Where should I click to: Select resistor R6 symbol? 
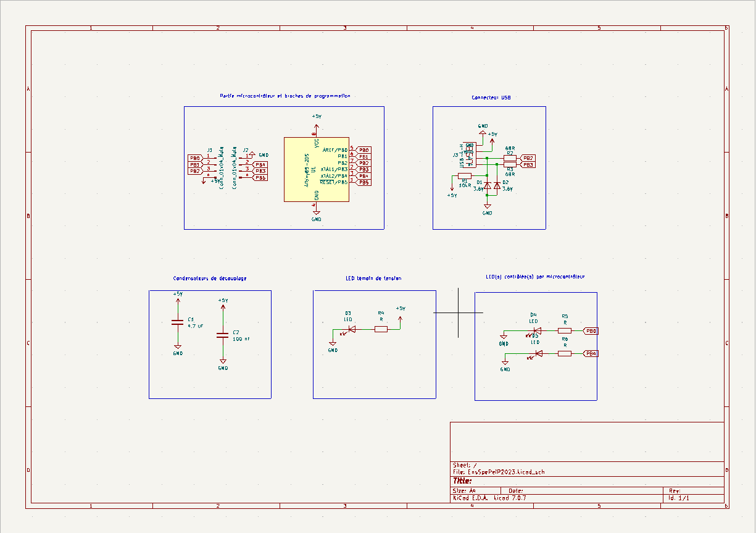click(x=565, y=353)
